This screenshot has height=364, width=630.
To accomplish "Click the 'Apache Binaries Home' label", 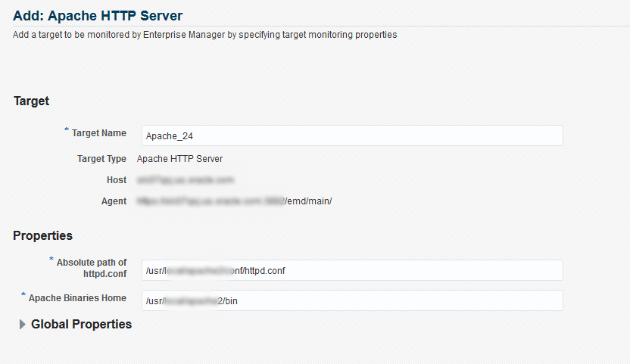I will coord(77,298).
